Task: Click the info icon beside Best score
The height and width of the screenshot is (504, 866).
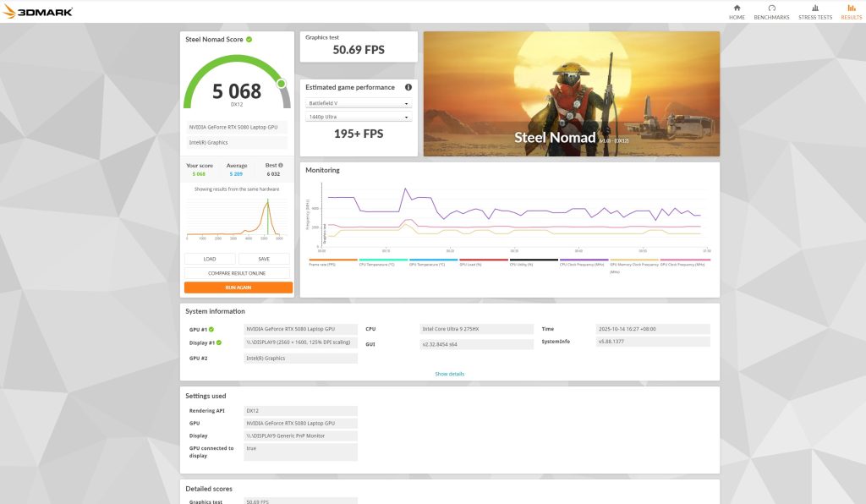Action: [x=282, y=165]
